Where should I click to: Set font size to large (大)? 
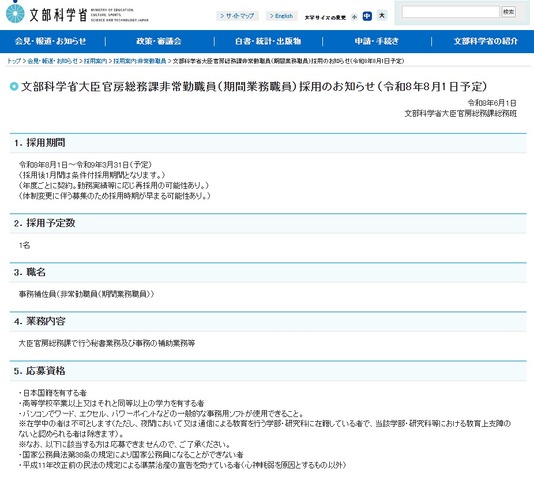point(382,16)
